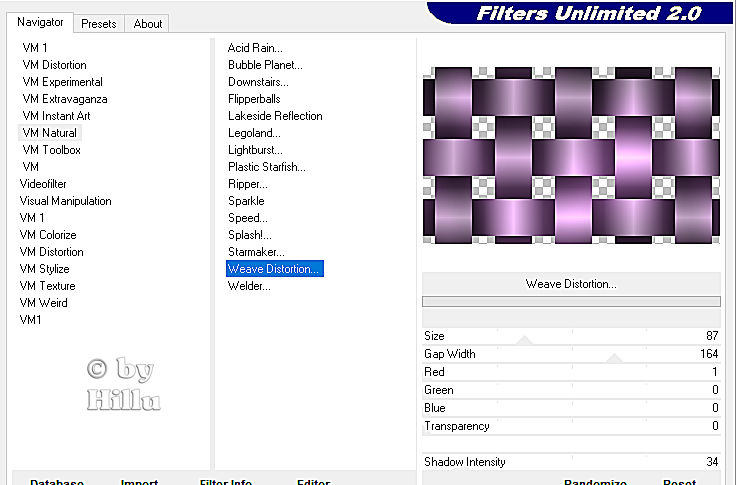
Task: Choose the Welder... filter
Action: (x=249, y=286)
